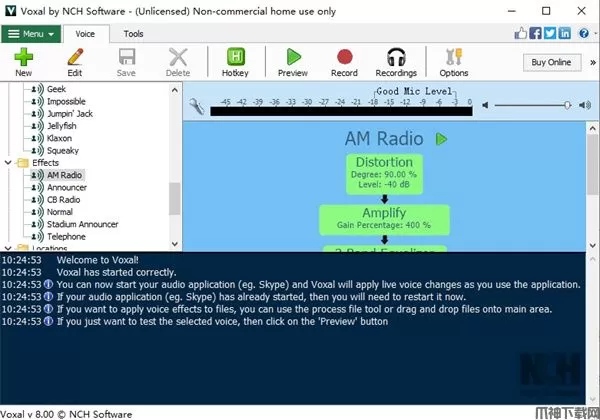The image size is (600, 420).
Task: Click the Edit pencil icon
Action: pos(75,57)
